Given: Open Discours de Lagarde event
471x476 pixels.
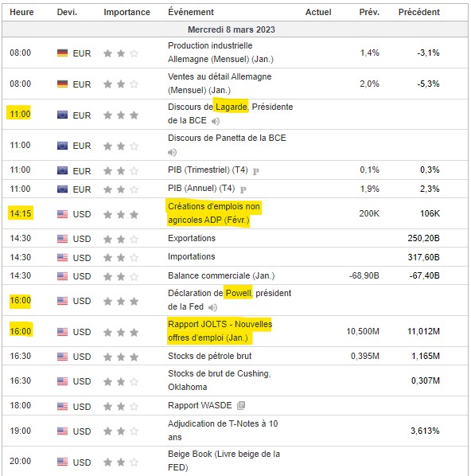Looking at the screenshot, I should click(x=231, y=114).
